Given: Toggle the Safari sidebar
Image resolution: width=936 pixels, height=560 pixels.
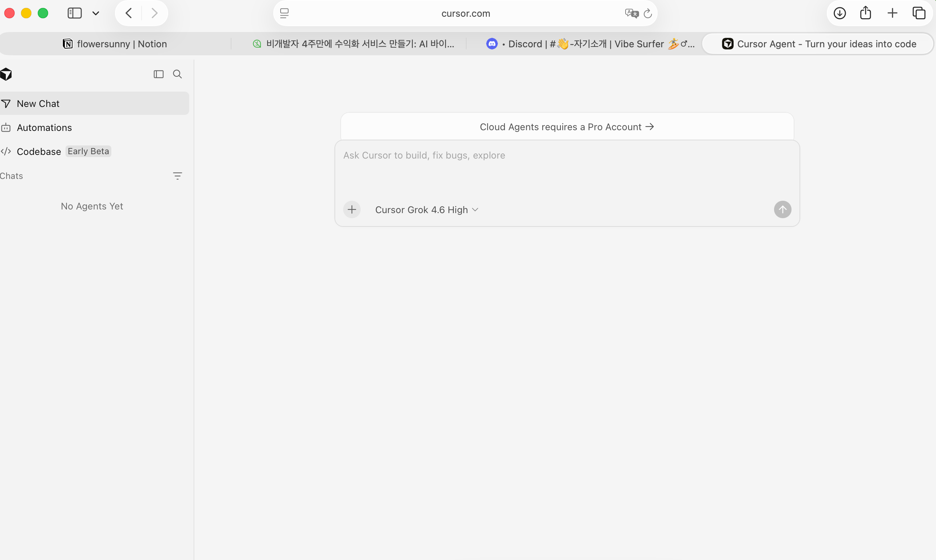Looking at the screenshot, I should coord(74,13).
